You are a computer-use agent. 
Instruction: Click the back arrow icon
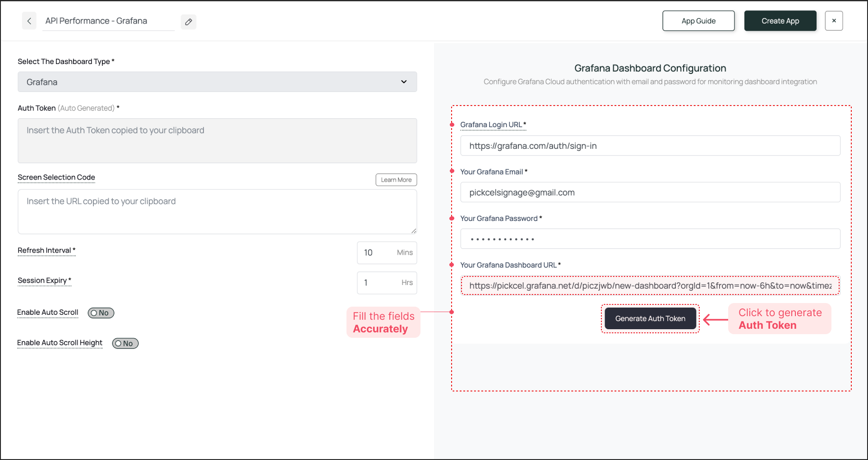29,21
